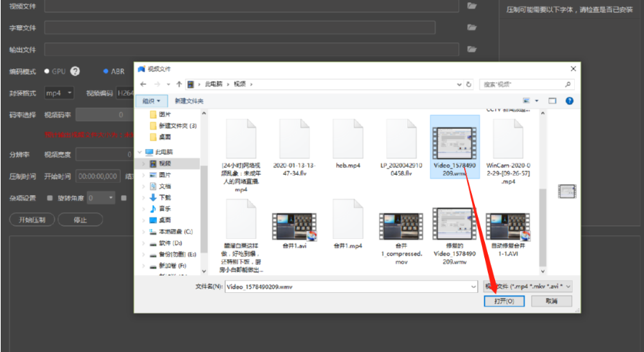The image size is (644, 352).
Task: Select the 自动修复合并 1-1.AVI file
Action: pos(508,234)
